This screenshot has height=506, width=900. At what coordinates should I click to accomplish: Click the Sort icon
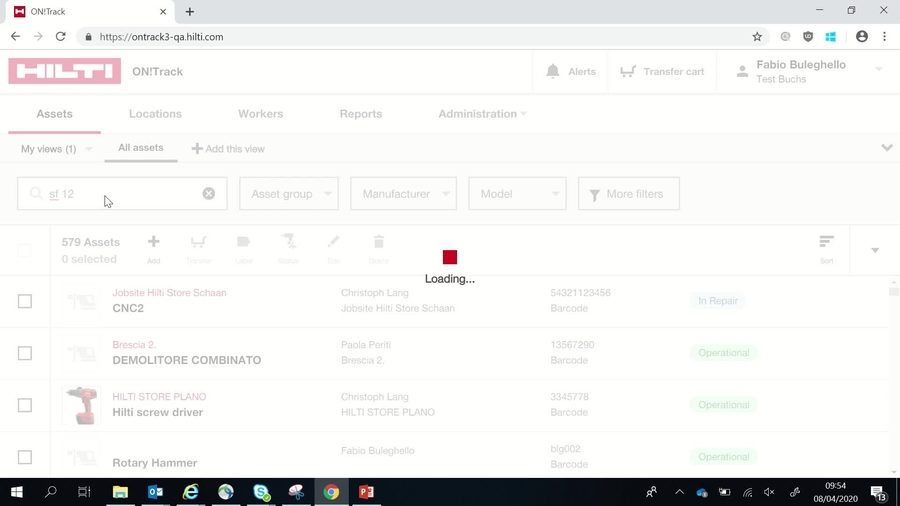(x=827, y=242)
